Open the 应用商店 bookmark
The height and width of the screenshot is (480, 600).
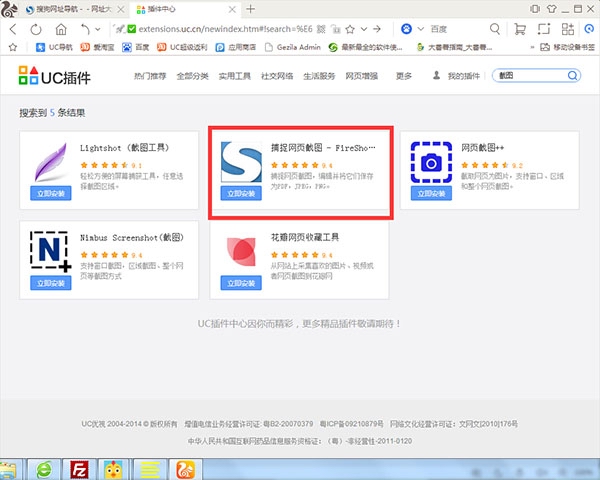coord(236,47)
